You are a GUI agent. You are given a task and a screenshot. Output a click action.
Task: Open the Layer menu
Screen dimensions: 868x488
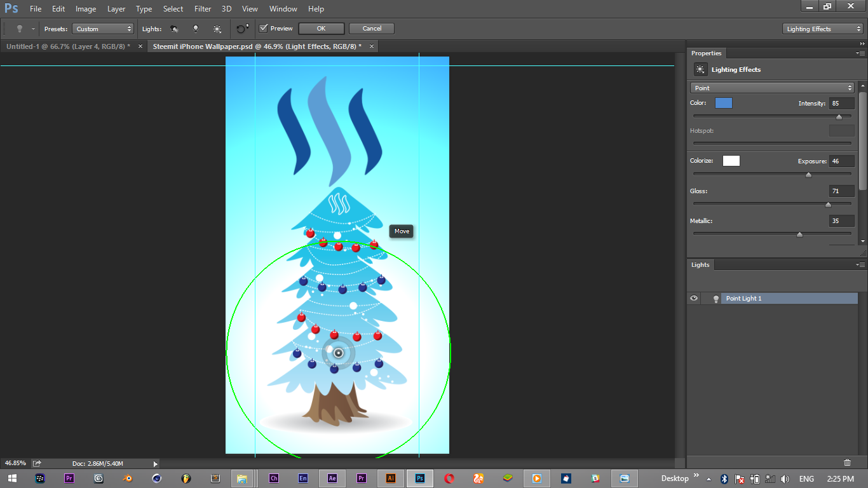click(116, 9)
